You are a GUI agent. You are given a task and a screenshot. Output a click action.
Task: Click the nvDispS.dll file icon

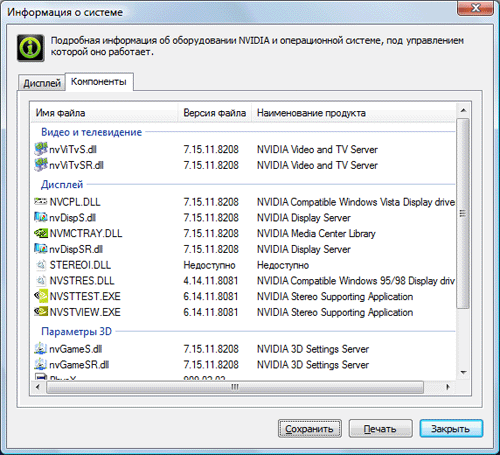pyautogui.click(x=41, y=217)
